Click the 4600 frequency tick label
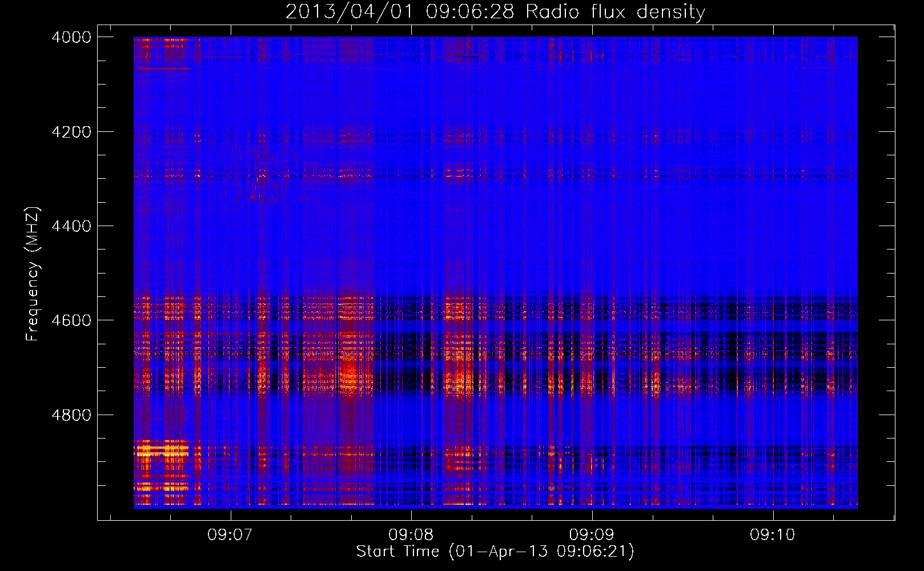Viewport: 924px width, 571px height. tap(71, 320)
